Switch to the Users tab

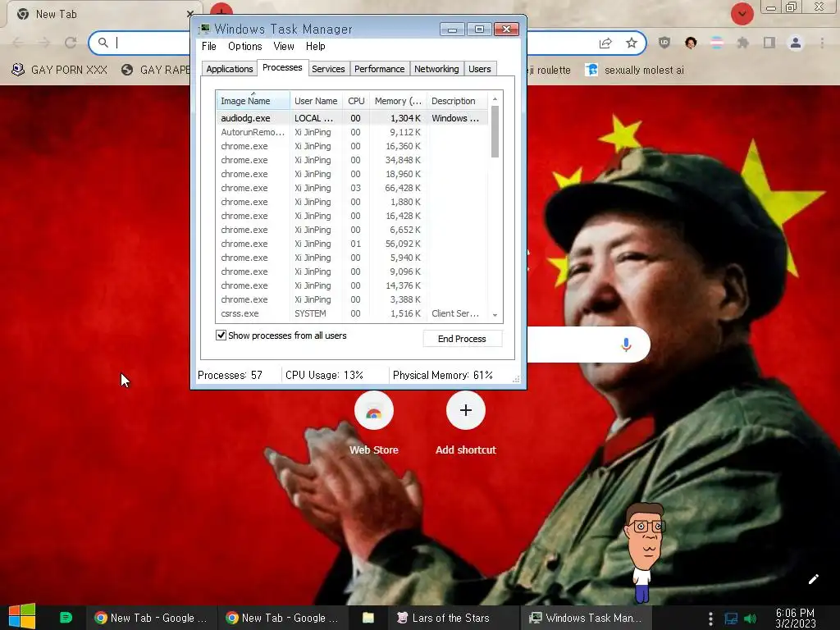coord(479,69)
